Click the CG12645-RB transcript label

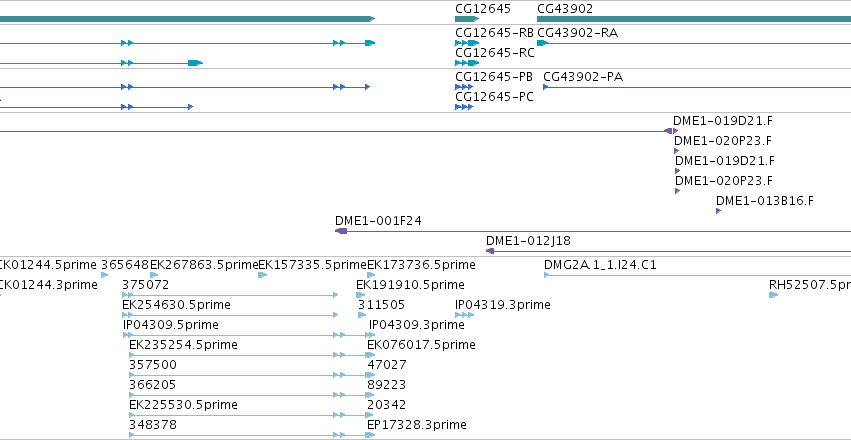click(494, 33)
